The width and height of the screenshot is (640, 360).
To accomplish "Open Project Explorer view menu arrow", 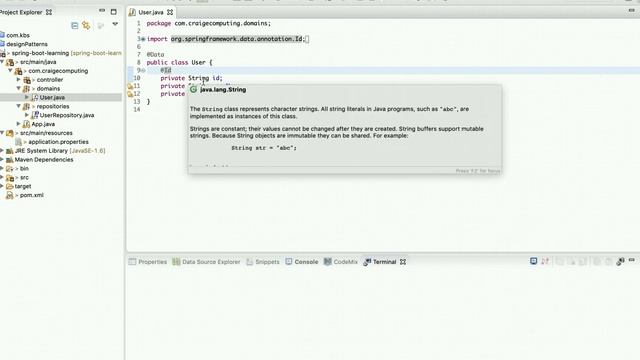I will 115,24.
